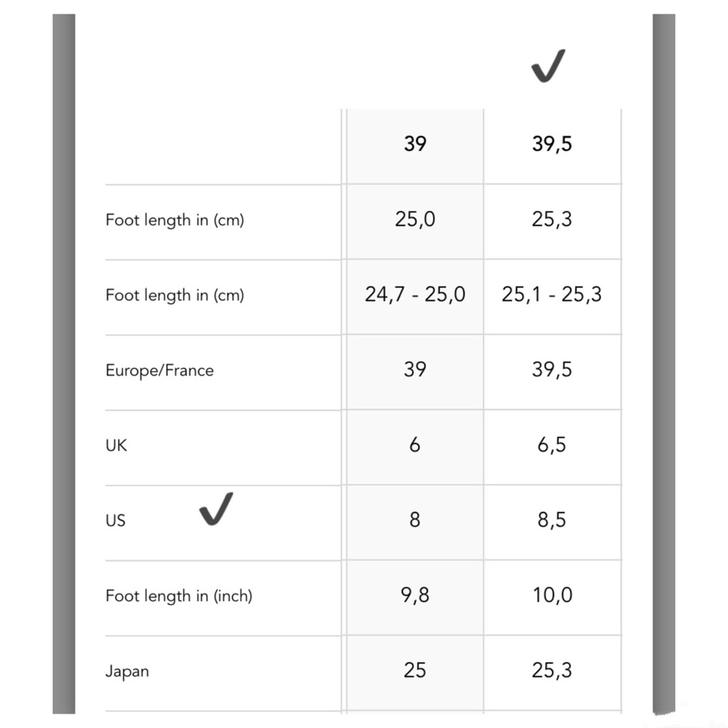Click the right gray vertical bar
This screenshot has width=728, height=728.
(663, 364)
